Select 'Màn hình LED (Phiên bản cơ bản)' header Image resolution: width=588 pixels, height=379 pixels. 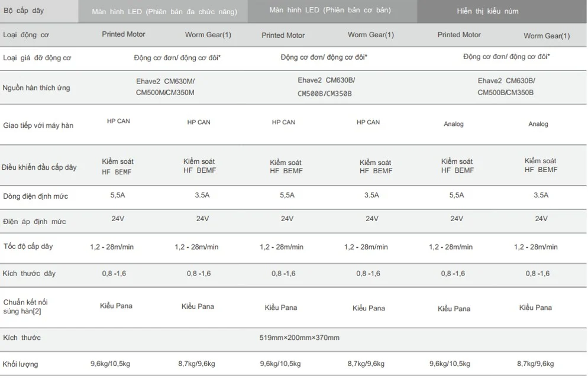(330, 10)
